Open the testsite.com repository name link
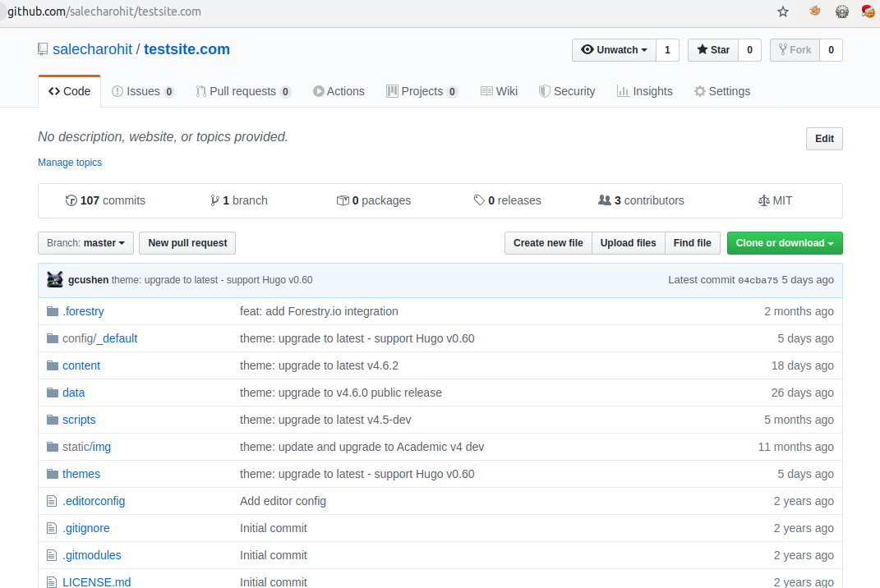Image resolution: width=880 pixels, height=588 pixels. pos(187,49)
